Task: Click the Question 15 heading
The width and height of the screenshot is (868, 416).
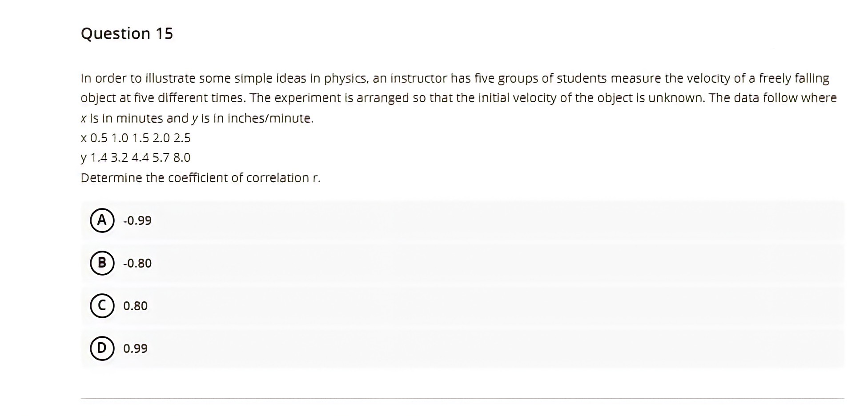Action: pyautogui.click(x=127, y=33)
